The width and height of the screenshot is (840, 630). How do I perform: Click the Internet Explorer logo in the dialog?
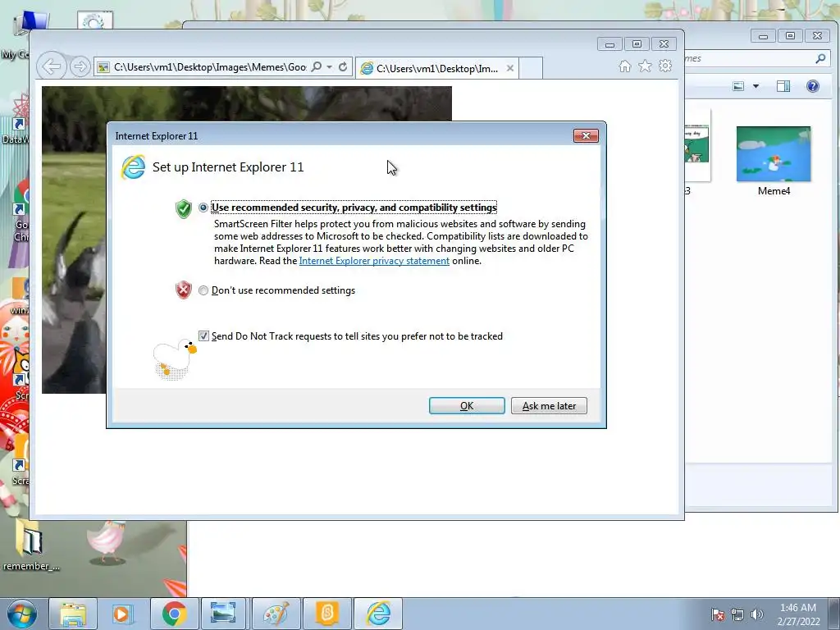click(x=133, y=167)
